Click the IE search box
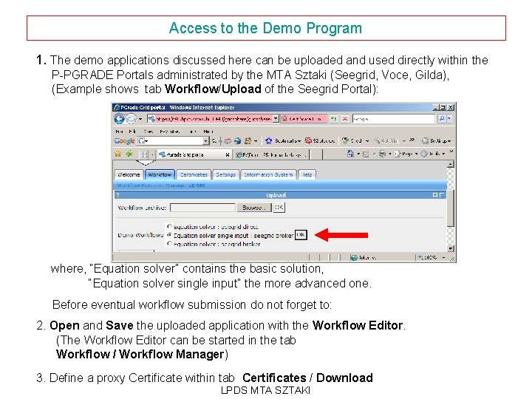Viewport: 532px width, 399px height. (393, 119)
